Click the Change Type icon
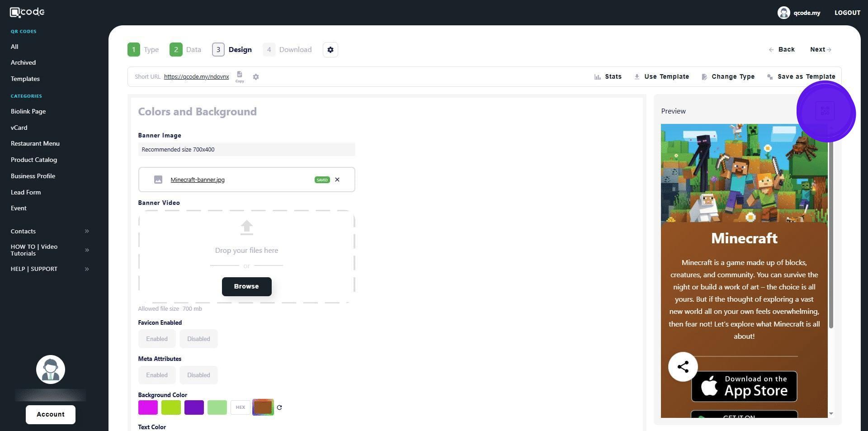This screenshot has width=868, height=431. tap(704, 77)
